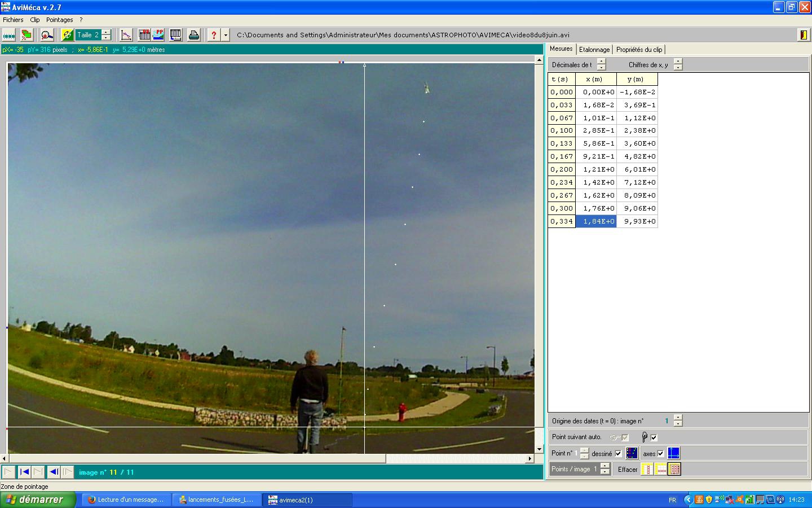
Task: Click the first Effacer icon with a crossed-out column
Action: (647, 469)
